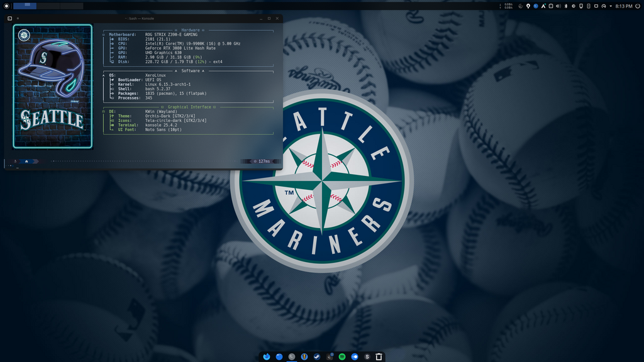The width and height of the screenshot is (644, 362).
Task: Click the "Packages:" label
Action: click(128, 93)
